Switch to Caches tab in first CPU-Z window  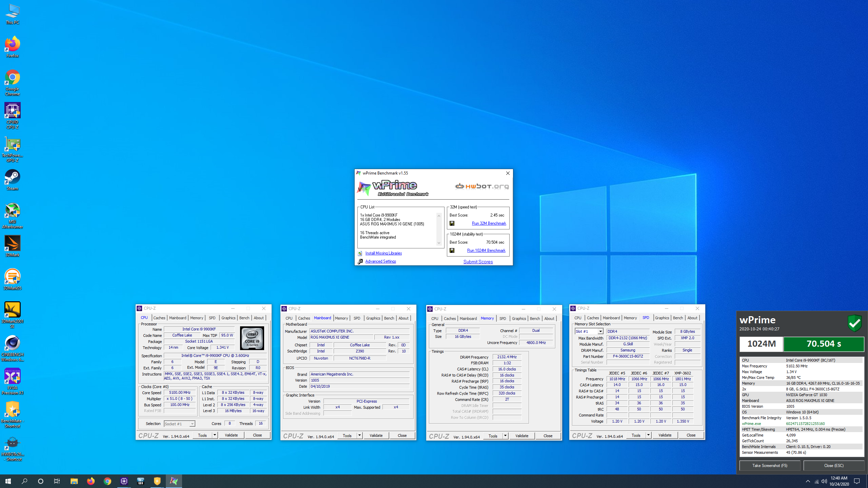coord(159,318)
